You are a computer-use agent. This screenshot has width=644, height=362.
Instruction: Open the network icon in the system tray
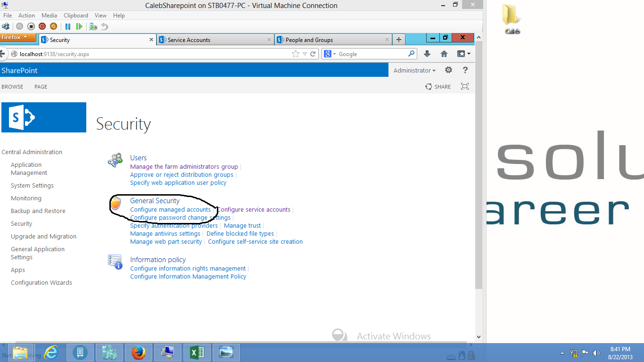pos(574,353)
